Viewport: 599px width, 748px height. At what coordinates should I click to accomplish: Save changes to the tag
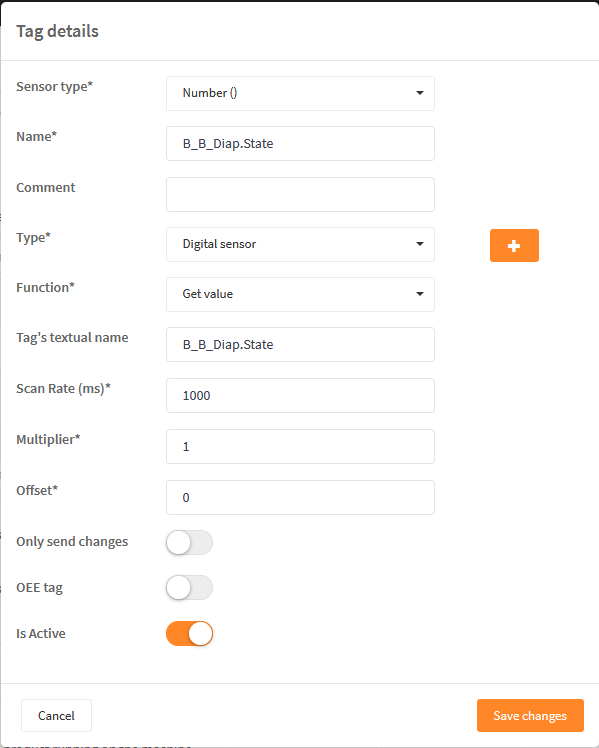(x=530, y=716)
